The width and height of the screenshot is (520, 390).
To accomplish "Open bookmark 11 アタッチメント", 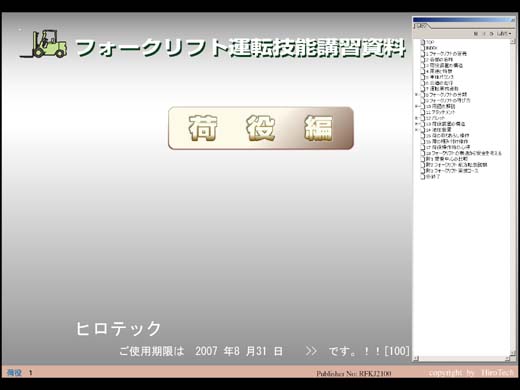I will (x=440, y=112).
